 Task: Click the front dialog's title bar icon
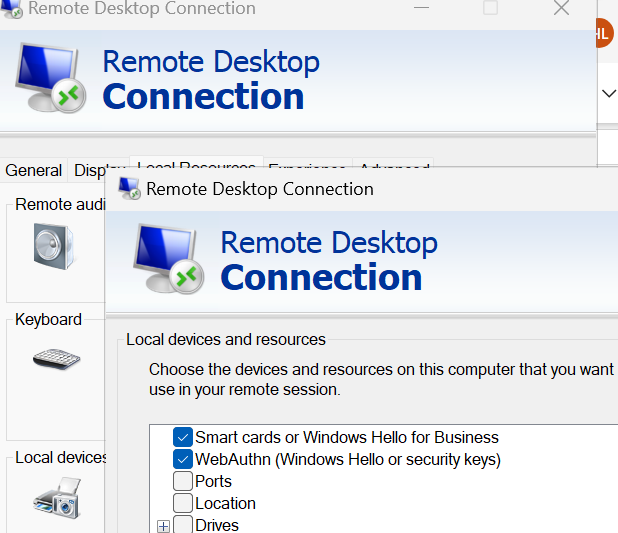coord(130,188)
